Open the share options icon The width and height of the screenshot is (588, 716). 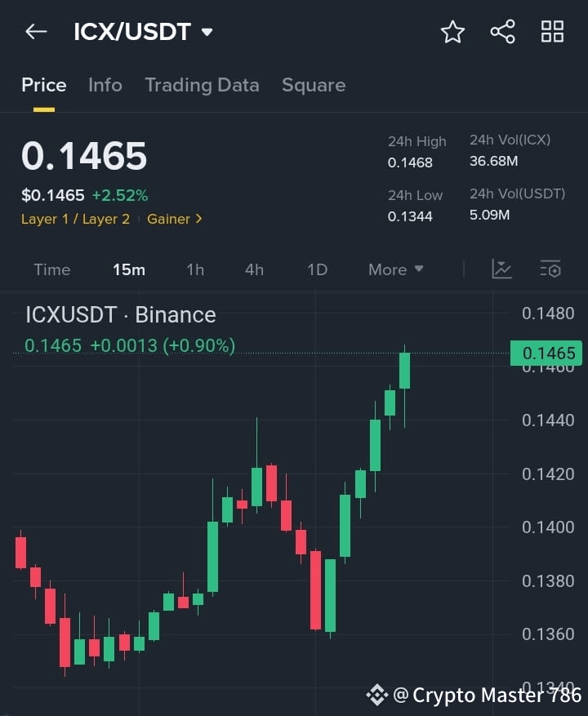click(x=502, y=31)
